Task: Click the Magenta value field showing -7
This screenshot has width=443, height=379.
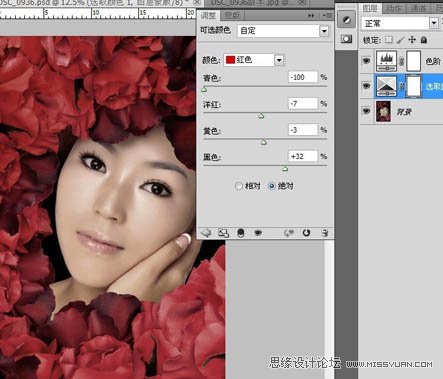Action: pyautogui.click(x=303, y=104)
